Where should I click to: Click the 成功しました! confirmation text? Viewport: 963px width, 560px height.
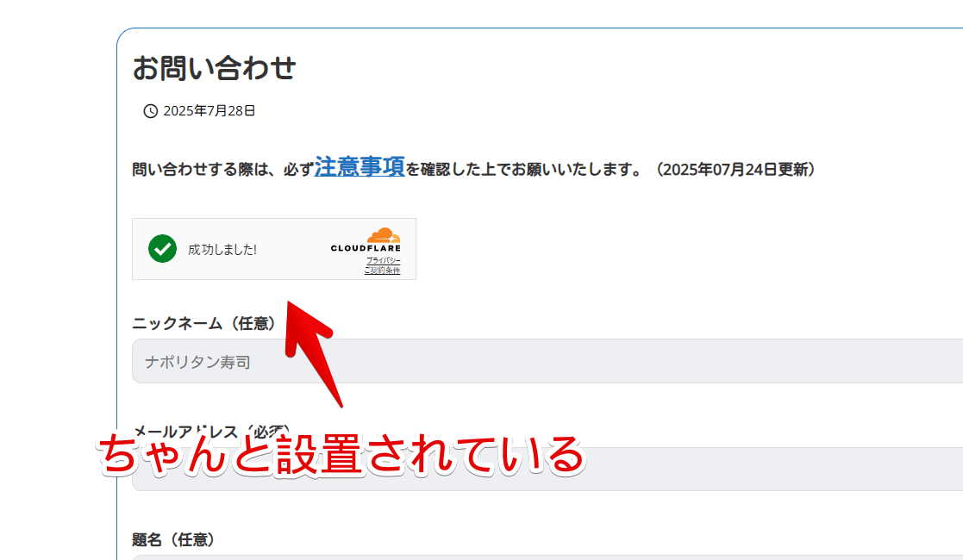click(x=223, y=250)
